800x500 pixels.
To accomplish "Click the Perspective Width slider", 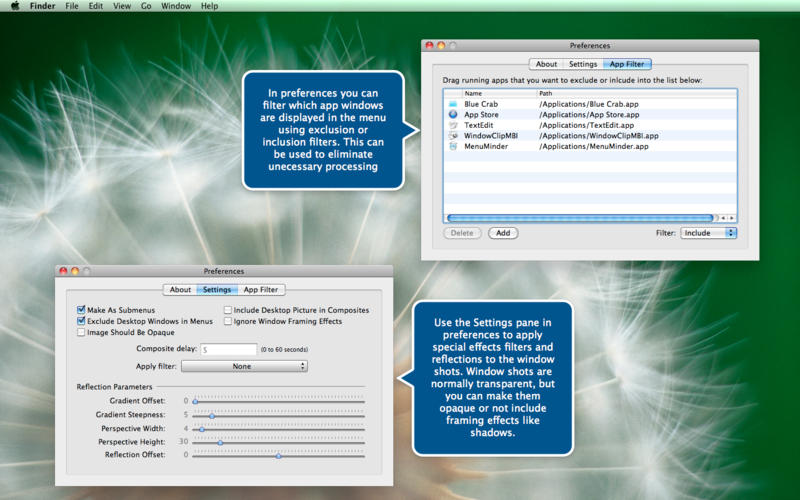I will point(279,429).
